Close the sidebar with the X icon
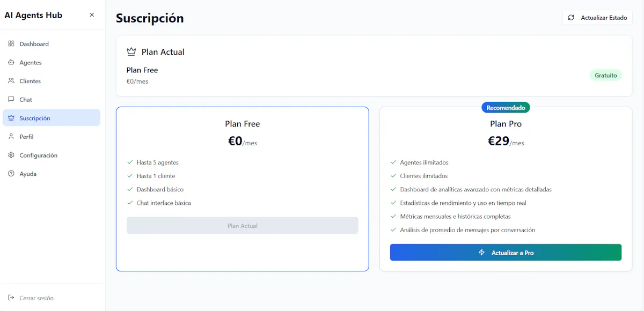The image size is (644, 311). point(92,15)
